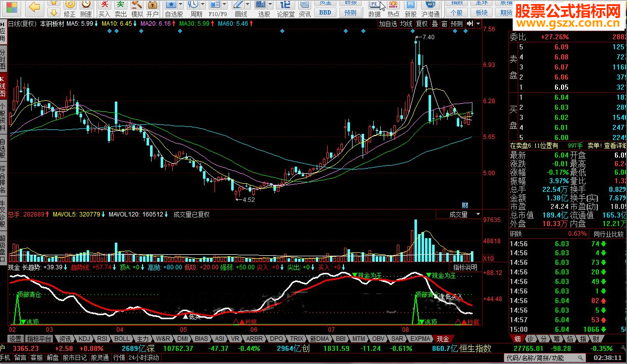Open the 画线 drawing tool
Screen dimensions: 627x364
[241, 9]
